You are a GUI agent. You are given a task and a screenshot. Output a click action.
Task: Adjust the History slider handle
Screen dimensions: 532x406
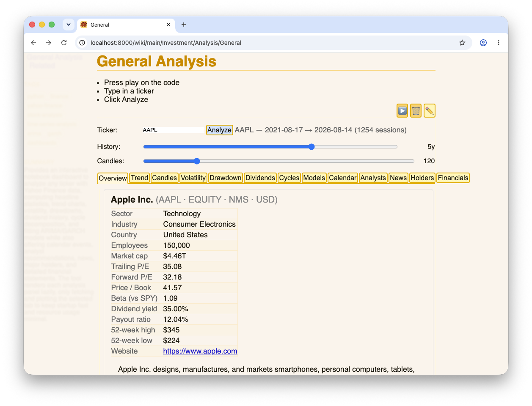[311, 147]
